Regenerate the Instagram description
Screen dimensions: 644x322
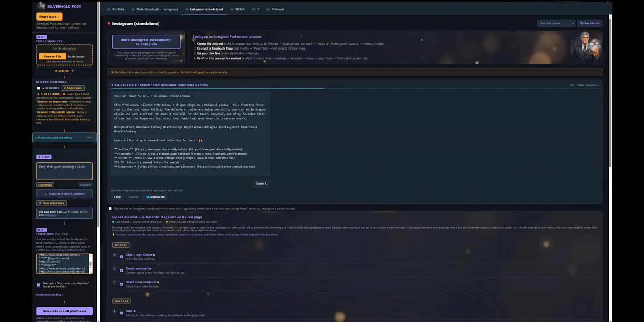155,197
